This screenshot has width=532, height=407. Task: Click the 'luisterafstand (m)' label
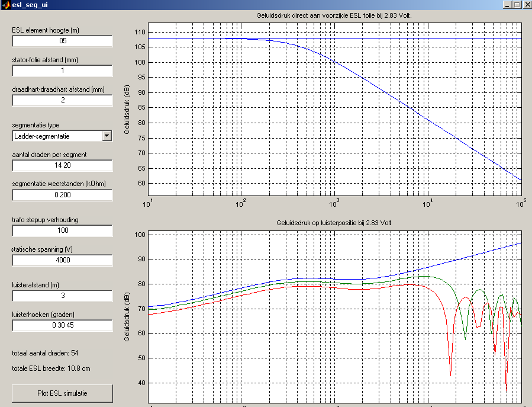click(x=36, y=285)
